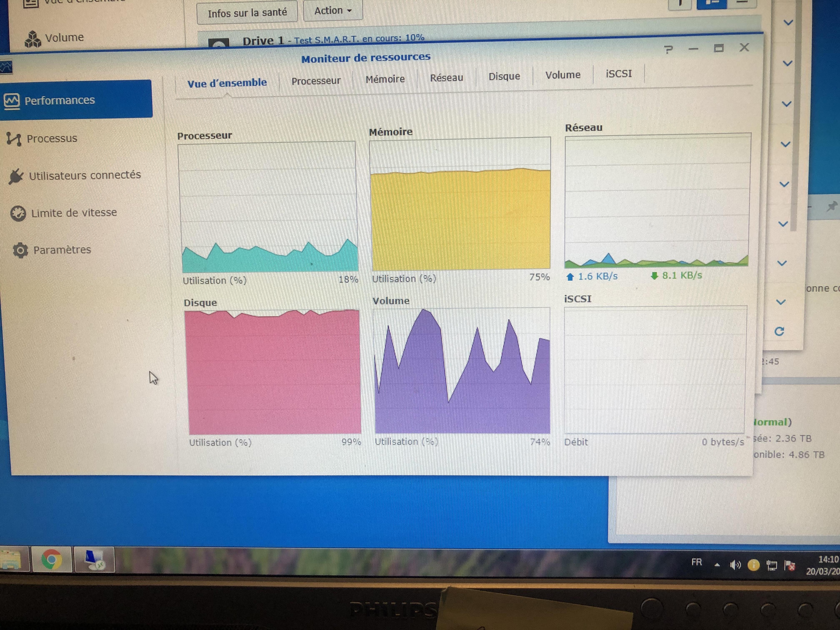
Task: Expand the topmost chevron in right list
Action: click(x=788, y=23)
